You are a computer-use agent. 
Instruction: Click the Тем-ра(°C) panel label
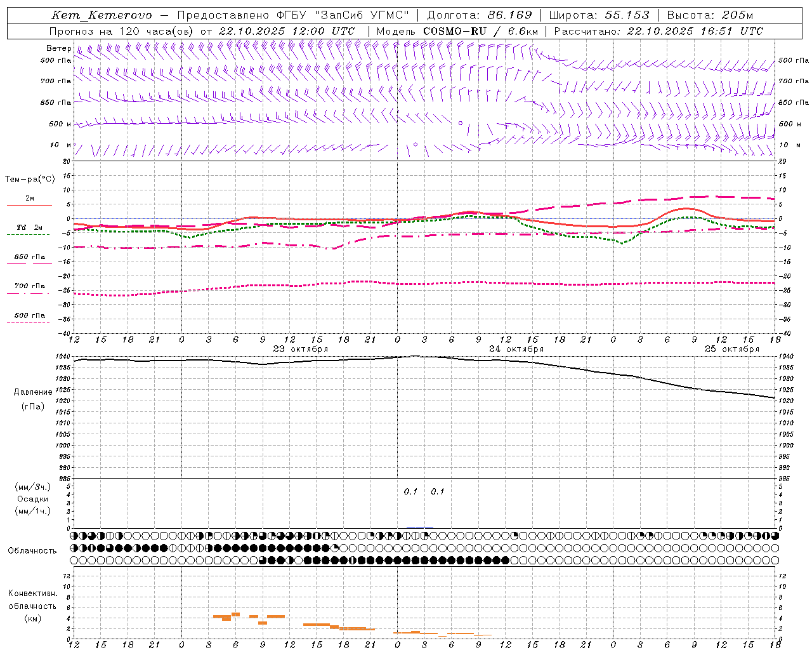click(30, 180)
